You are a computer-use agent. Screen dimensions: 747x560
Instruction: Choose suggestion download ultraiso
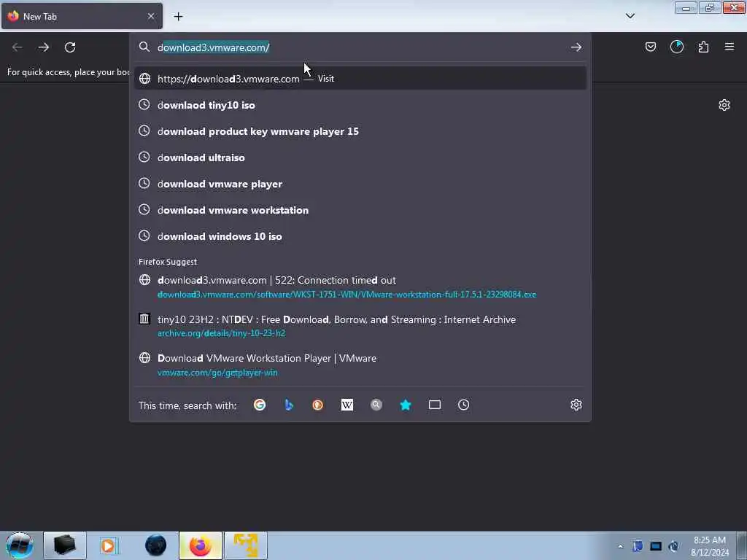360,157
